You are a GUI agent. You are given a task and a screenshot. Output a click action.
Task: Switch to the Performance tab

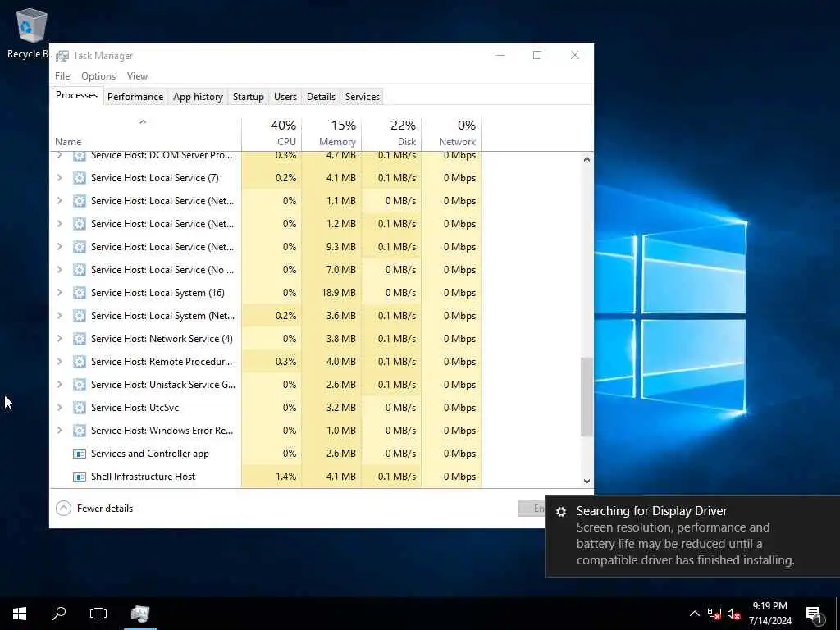tap(135, 97)
